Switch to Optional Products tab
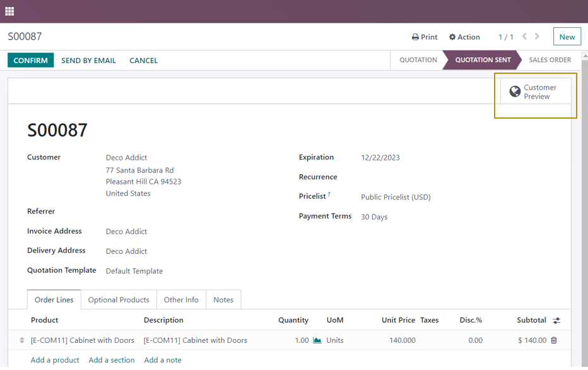588x370 pixels. click(119, 300)
